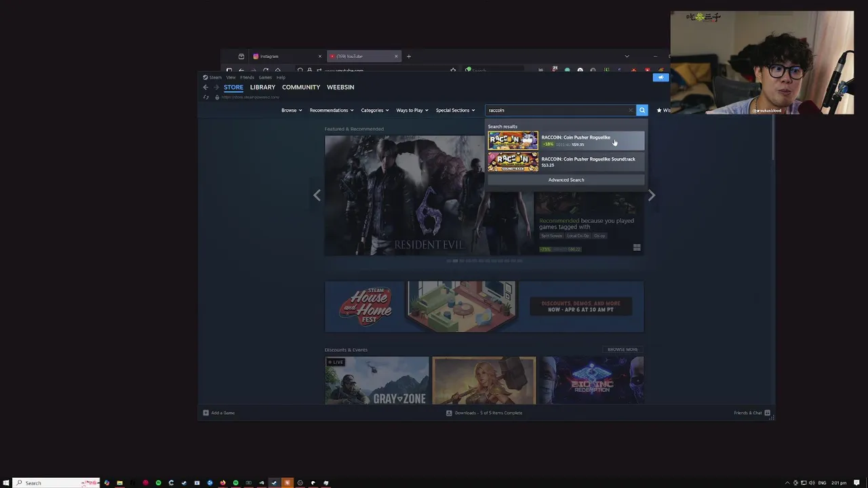This screenshot has height=488, width=868.
Task: Show the next featured carousel item
Action: [x=651, y=195]
